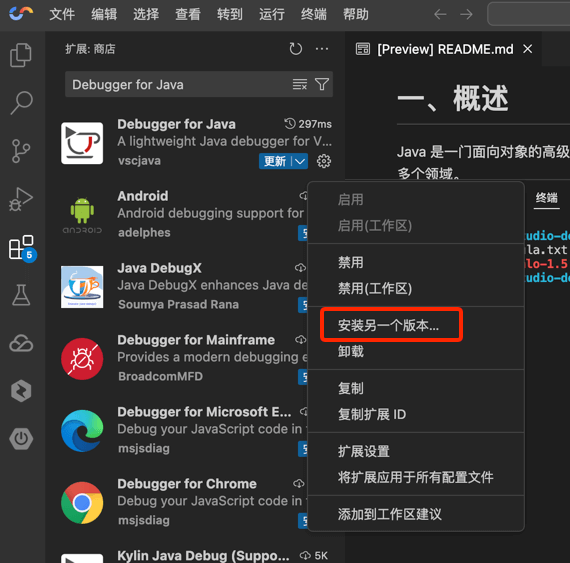Open the Source Control branch icon
Viewport: 570px width, 563px height.
pyautogui.click(x=21, y=151)
